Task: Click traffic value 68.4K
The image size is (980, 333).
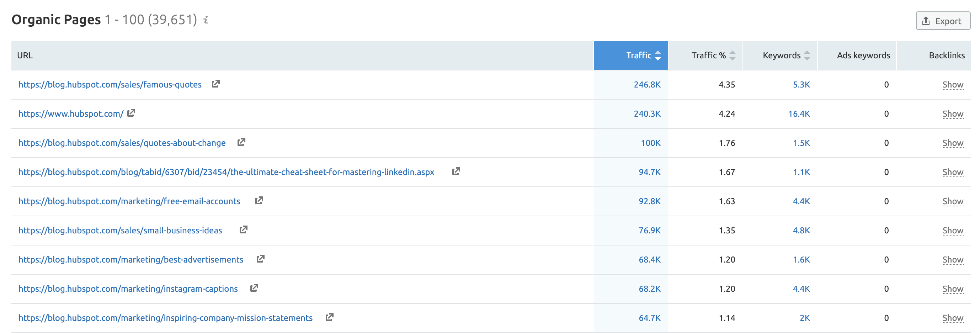Action: [x=649, y=260]
